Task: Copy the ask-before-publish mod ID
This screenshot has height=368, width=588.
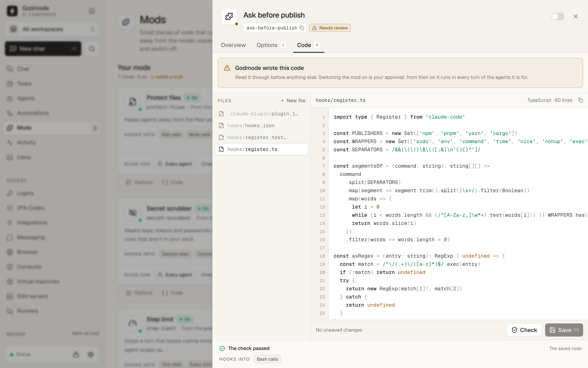Action: (x=302, y=28)
